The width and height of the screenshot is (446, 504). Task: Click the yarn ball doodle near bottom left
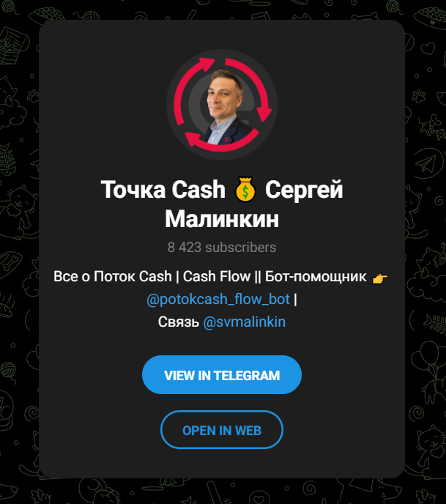tap(8, 370)
